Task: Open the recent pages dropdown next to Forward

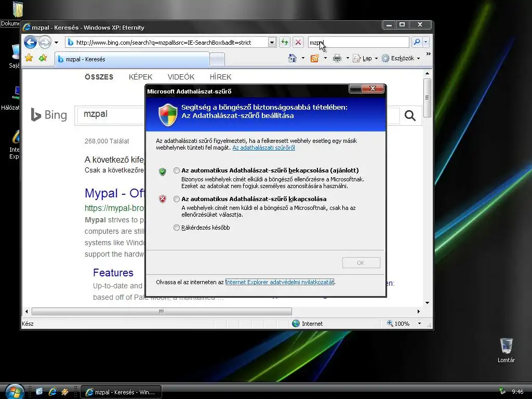Action: tap(56, 43)
